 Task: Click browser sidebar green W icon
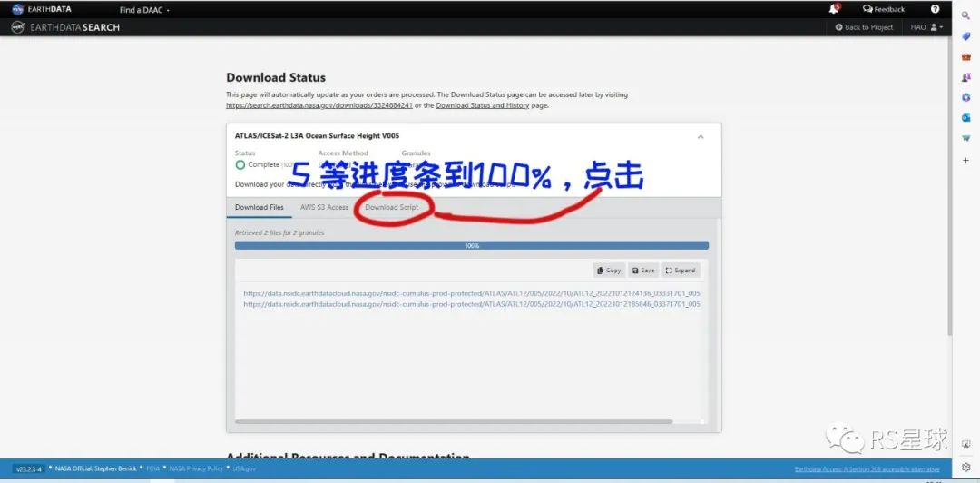[x=966, y=138]
